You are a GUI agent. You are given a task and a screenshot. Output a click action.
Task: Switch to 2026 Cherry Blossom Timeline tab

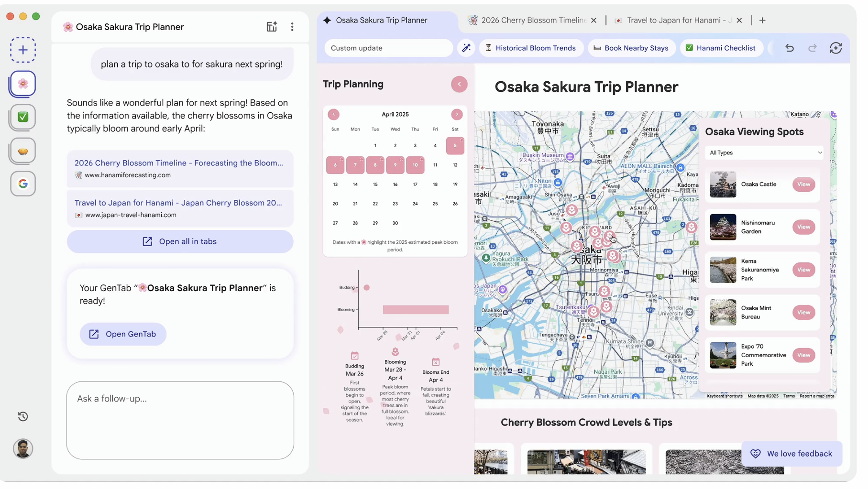(x=533, y=20)
